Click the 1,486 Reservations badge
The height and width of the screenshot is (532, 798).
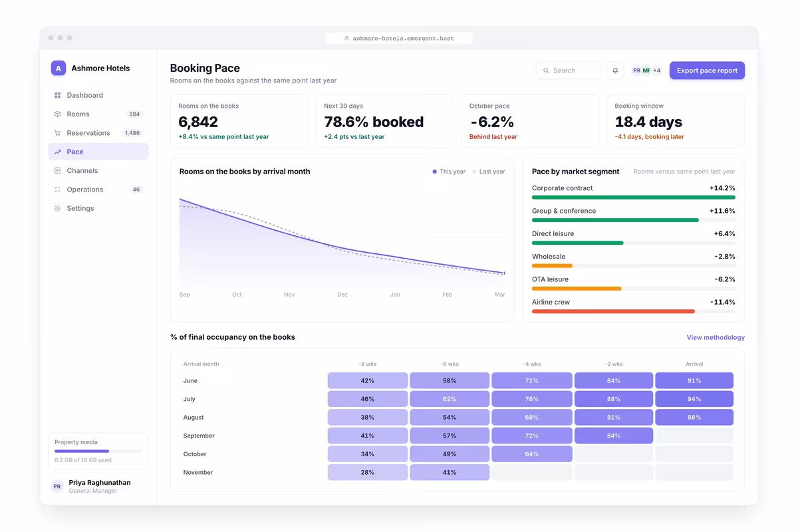click(x=132, y=133)
